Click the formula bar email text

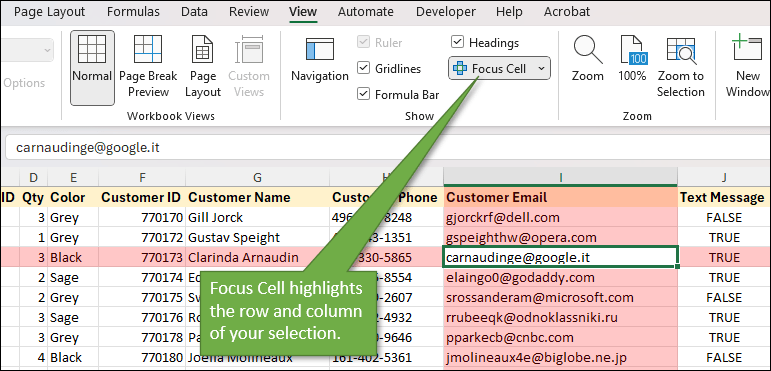point(88,147)
